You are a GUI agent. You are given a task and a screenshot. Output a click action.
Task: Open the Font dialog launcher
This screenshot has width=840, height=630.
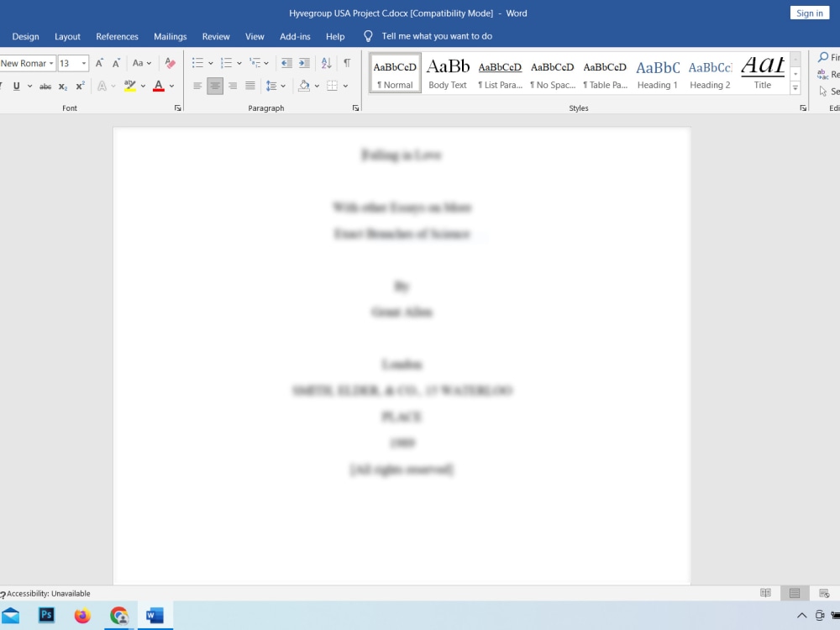tap(177, 108)
